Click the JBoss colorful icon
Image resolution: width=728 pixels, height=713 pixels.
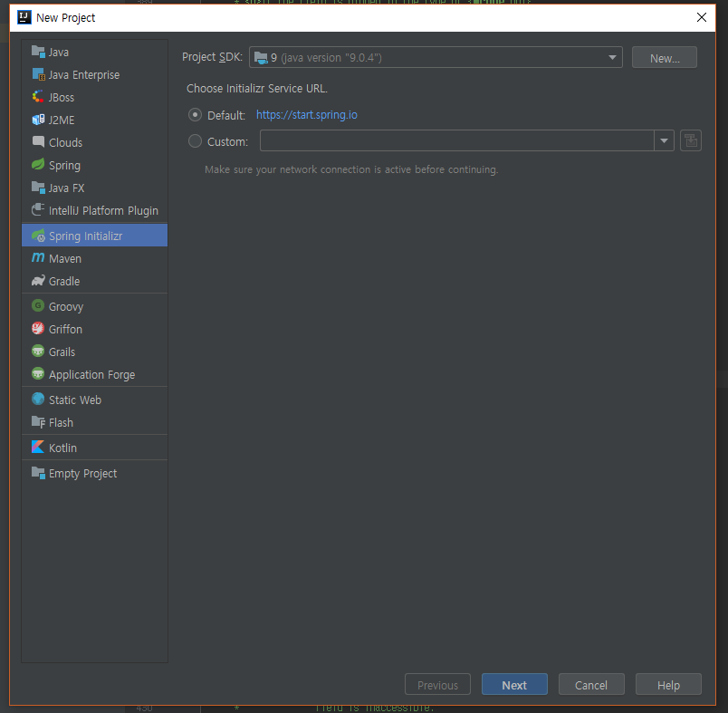coord(38,97)
